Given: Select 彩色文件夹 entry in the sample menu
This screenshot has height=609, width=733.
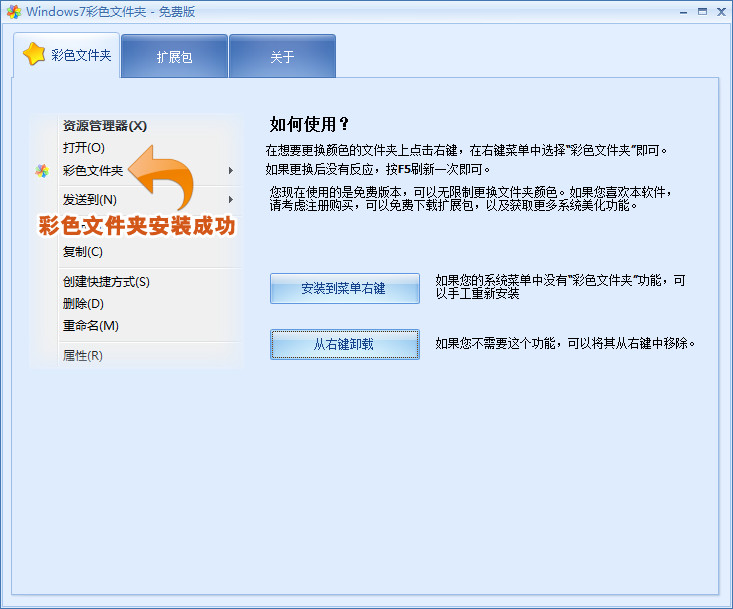Looking at the screenshot, I should tap(93, 171).
